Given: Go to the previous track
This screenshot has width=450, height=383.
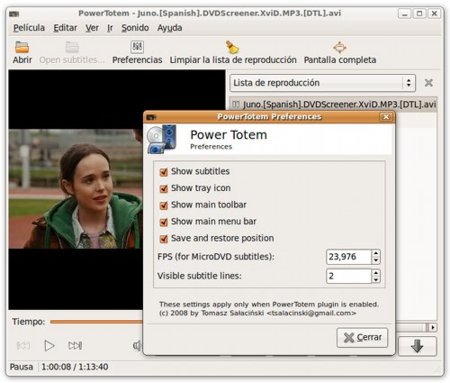Looking at the screenshot, I should pyautogui.click(x=23, y=346).
